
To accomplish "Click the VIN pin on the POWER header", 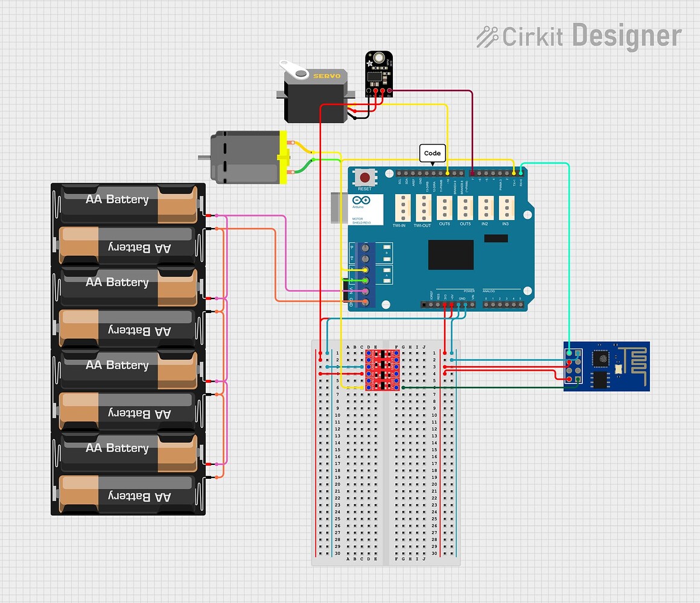I will click(x=472, y=304).
